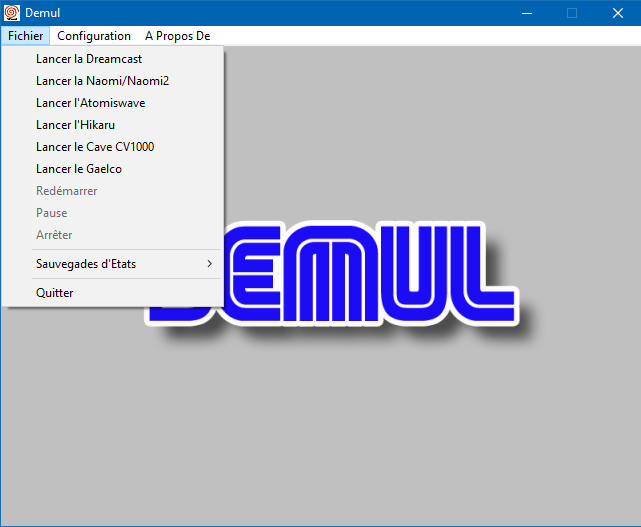The height and width of the screenshot is (527, 641).
Task: Launch Hikaru via Lancer l'Hikaru
Action: [112, 125]
